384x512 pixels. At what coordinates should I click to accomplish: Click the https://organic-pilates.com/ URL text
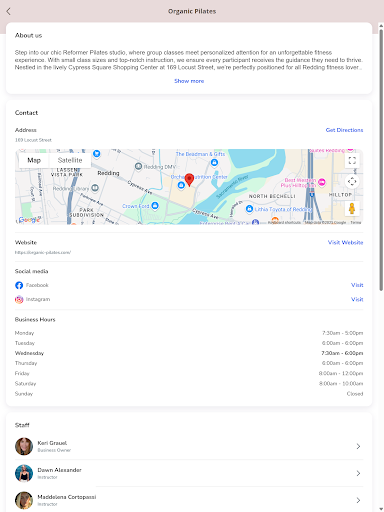tap(43, 252)
